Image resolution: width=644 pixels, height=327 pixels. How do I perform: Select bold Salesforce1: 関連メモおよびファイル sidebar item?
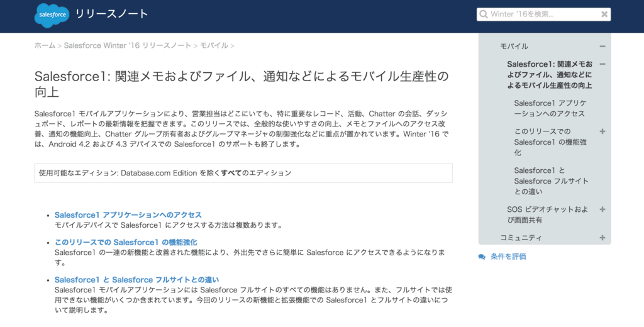click(x=550, y=75)
